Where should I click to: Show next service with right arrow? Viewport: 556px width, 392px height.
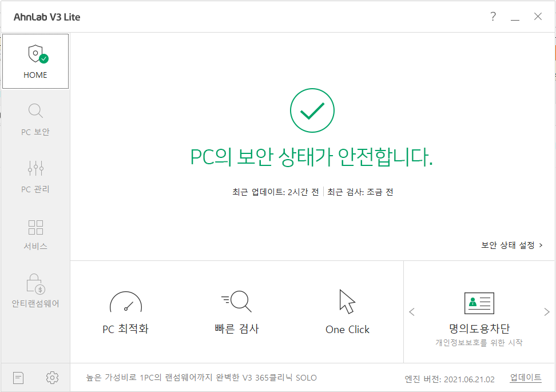pyautogui.click(x=547, y=312)
